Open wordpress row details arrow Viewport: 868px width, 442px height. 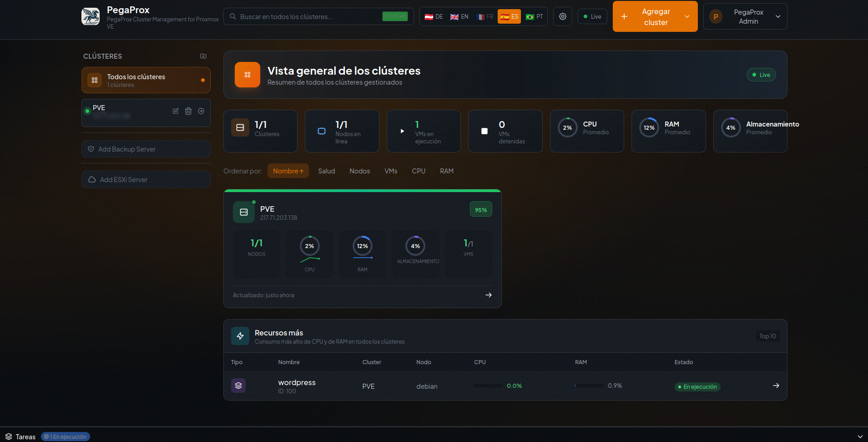click(776, 386)
